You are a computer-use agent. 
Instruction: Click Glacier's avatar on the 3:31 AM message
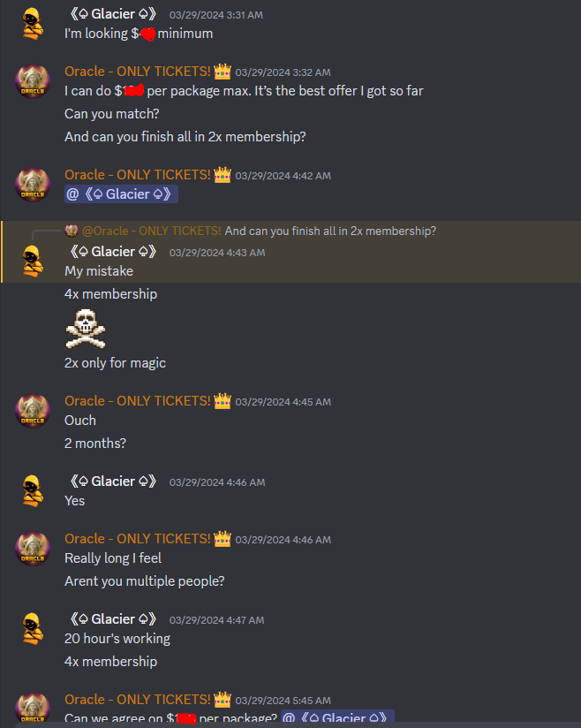click(33, 24)
